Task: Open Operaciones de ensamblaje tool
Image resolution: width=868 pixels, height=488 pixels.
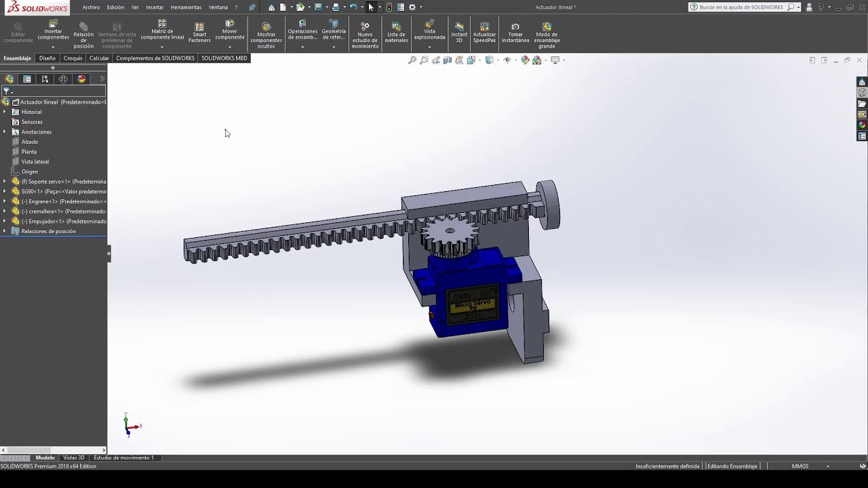Action: [302, 30]
